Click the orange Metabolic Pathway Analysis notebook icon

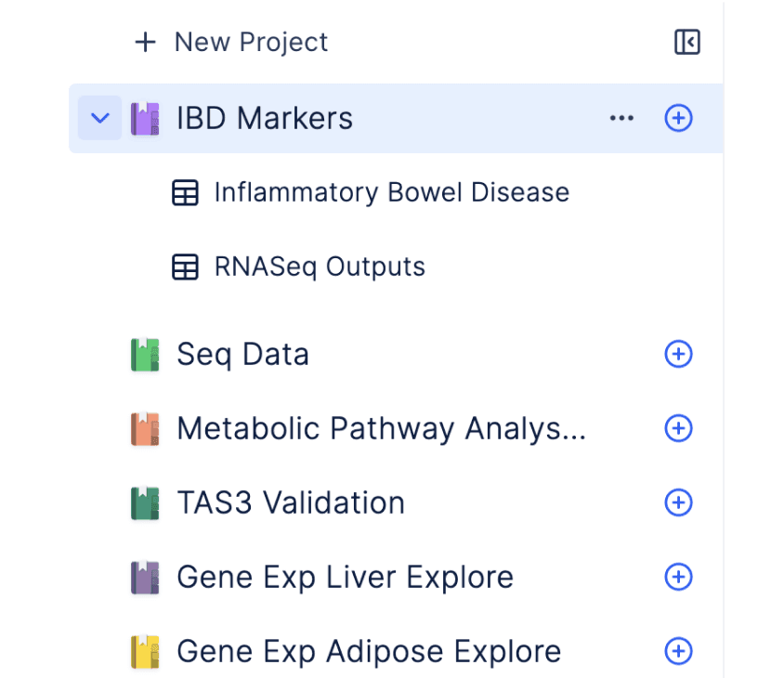point(145,428)
